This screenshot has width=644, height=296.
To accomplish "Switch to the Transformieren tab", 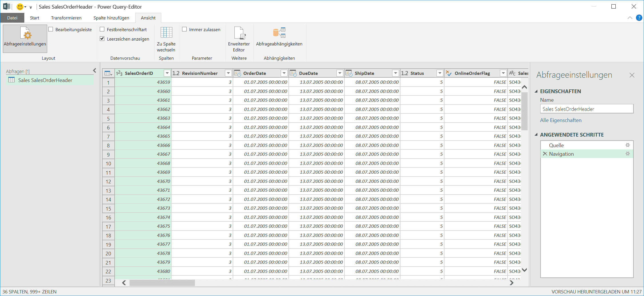I will click(66, 18).
